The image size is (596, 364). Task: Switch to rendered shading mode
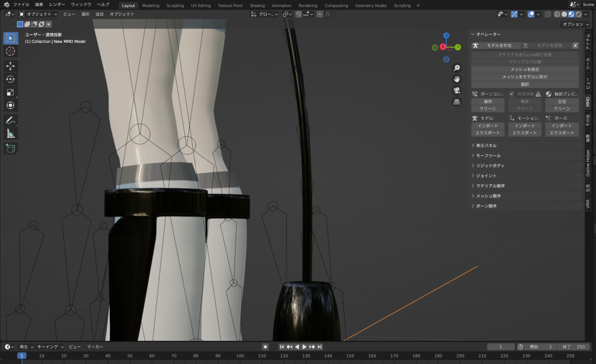coord(579,14)
